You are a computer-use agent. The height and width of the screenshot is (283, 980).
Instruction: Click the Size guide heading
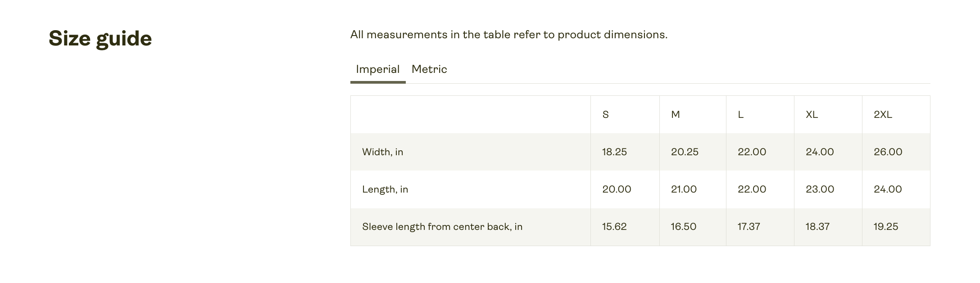(100, 39)
